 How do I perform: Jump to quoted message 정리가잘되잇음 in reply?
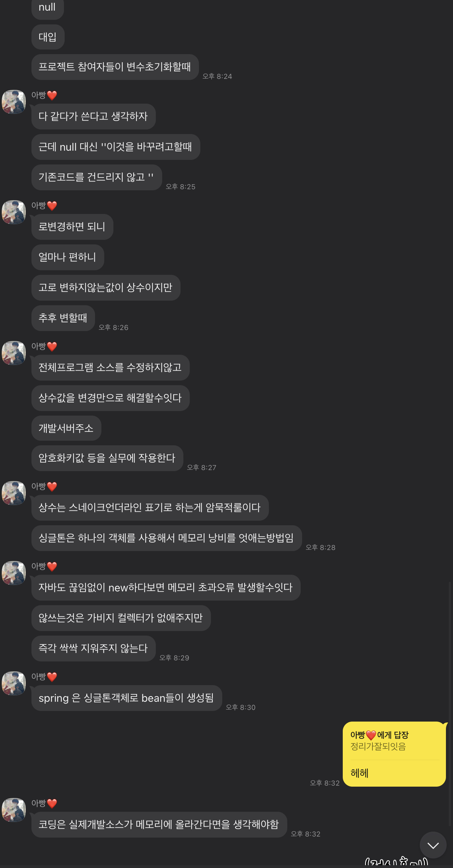pyautogui.click(x=378, y=747)
